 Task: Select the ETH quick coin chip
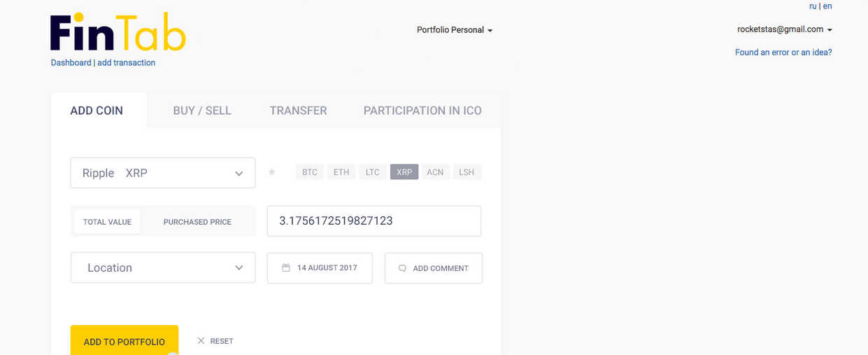pyautogui.click(x=341, y=172)
